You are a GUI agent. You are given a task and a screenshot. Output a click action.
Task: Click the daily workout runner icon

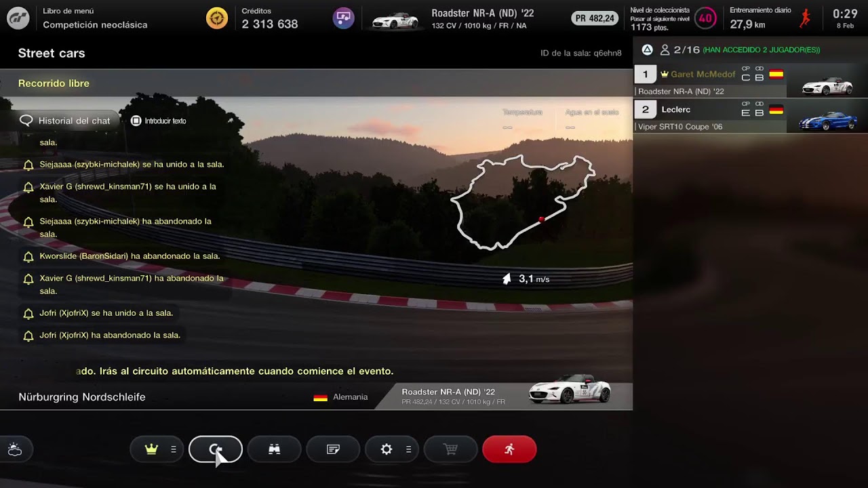[x=805, y=18]
